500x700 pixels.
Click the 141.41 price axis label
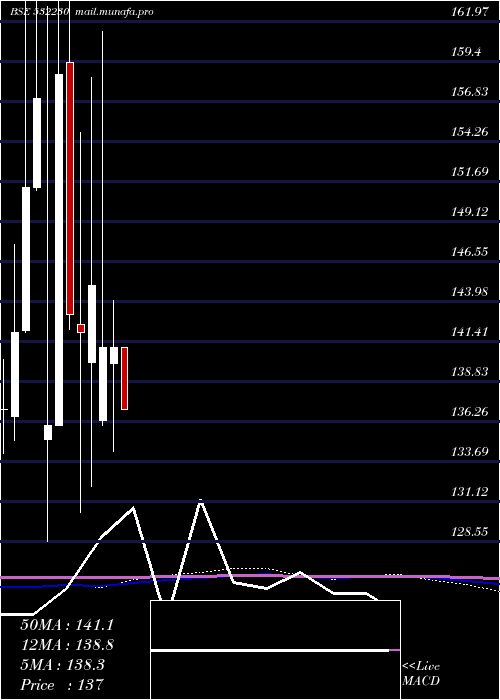pos(470,332)
